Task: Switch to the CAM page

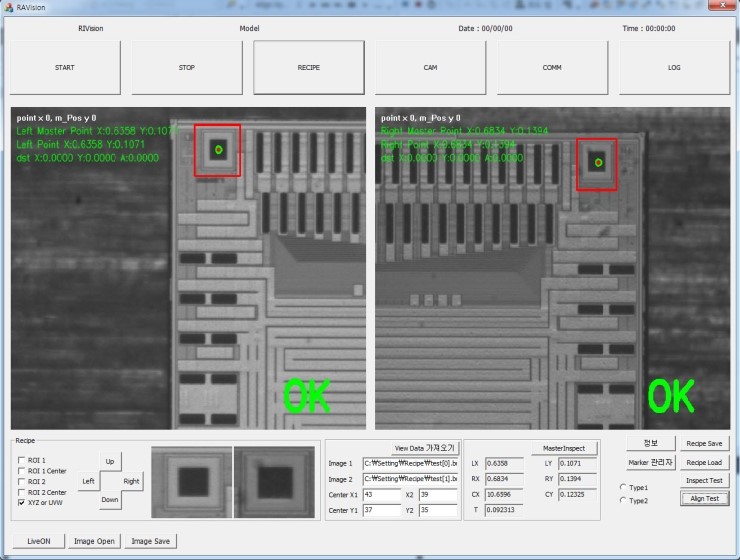Action: (x=430, y=67)
